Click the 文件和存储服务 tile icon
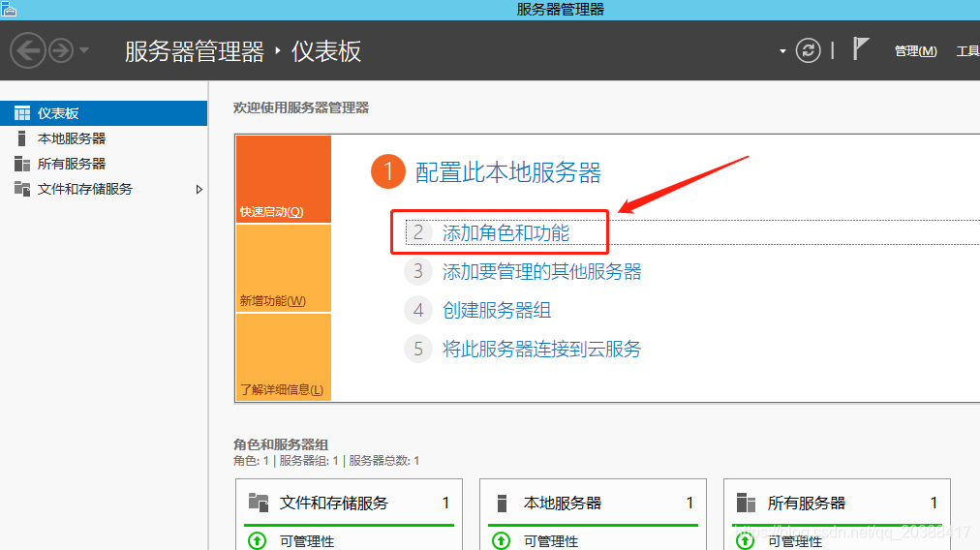 tap(259, 502)
